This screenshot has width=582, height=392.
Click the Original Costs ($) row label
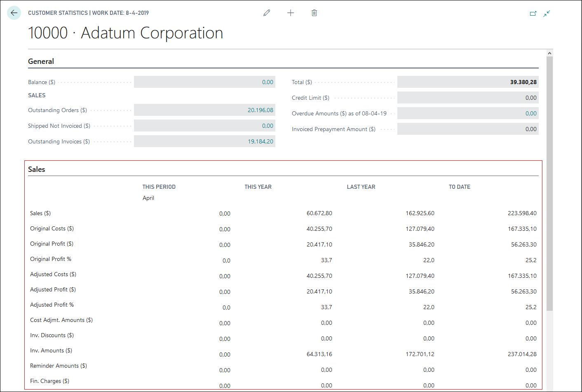[x=52, y=228]
